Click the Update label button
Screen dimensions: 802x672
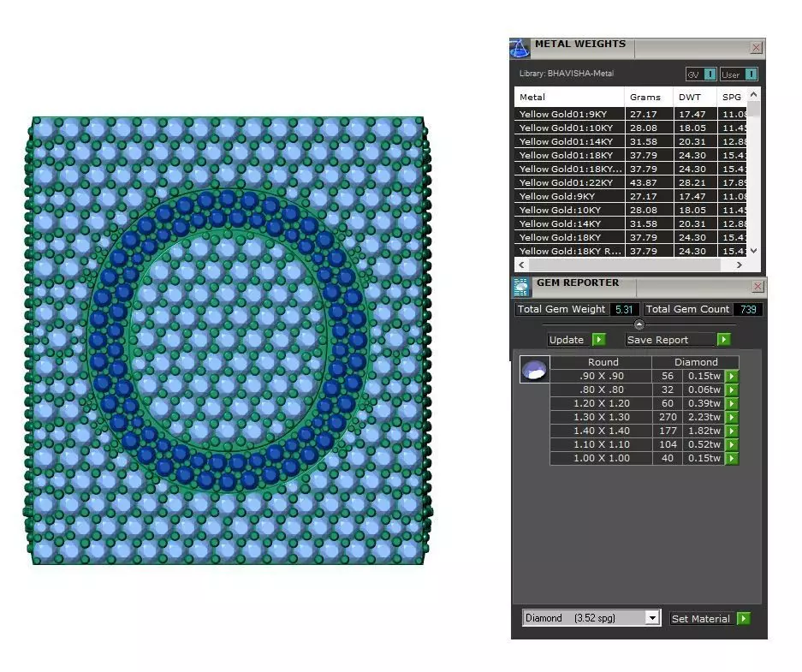(x=567, y=340)
